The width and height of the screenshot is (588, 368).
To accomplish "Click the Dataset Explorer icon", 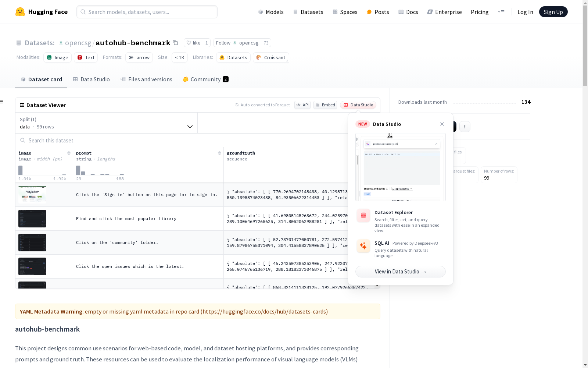I will click(x=363, y=216).
